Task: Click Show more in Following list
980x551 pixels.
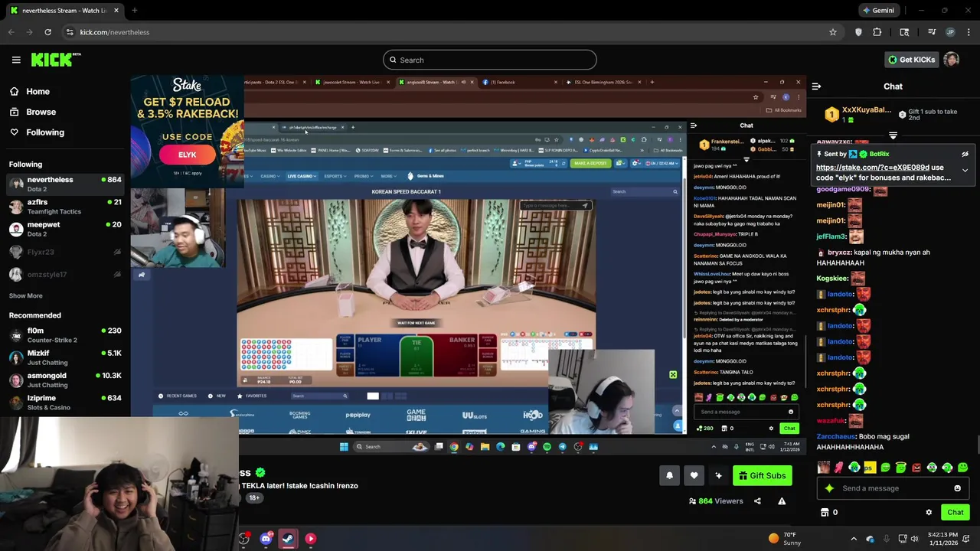Action: pos(25,295)
